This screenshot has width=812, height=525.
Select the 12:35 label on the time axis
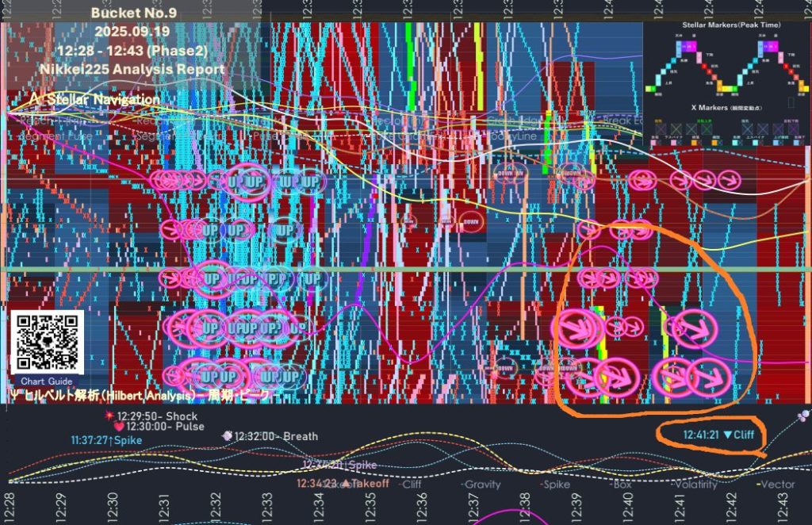click(370, 503)
